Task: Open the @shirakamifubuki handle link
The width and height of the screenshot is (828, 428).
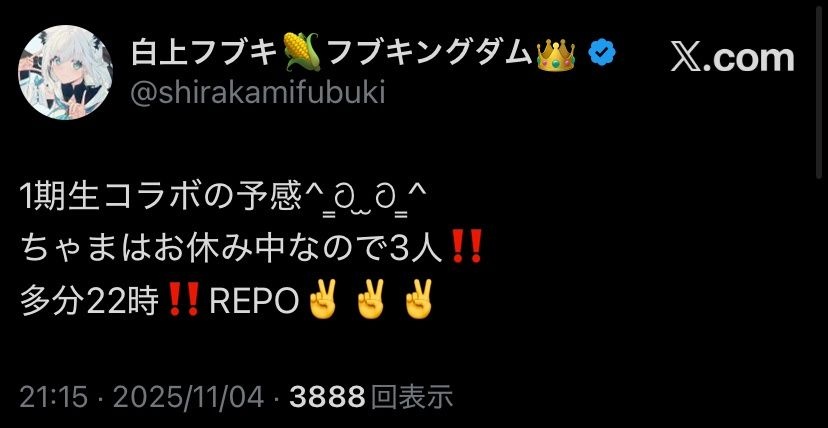Action: pyautogui.click(x=258, y=94)
